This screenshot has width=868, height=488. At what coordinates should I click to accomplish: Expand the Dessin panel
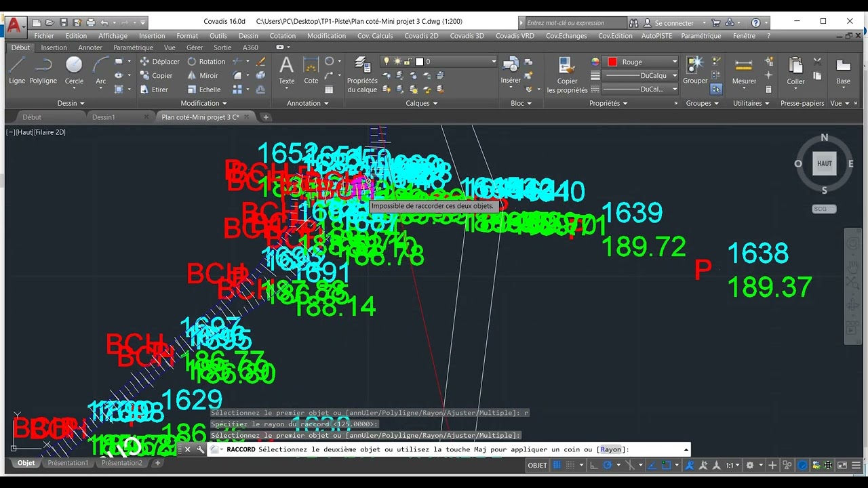click(71, 103)
